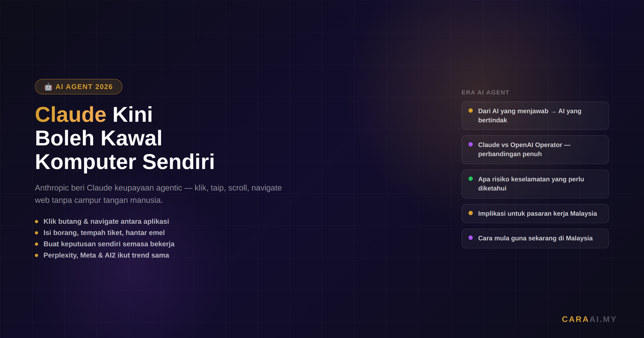Click the orange dot beside "Dari AI yang menjawab"

point(471,111)
